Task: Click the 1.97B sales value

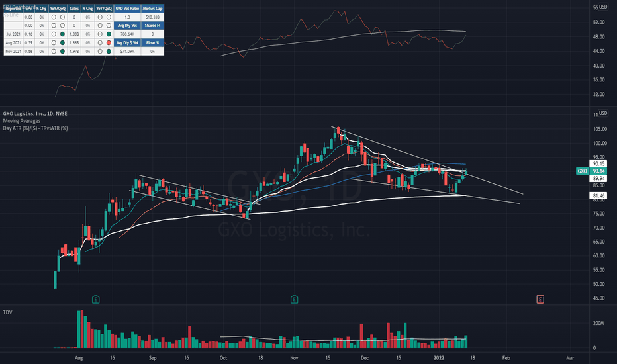Action: coord(74,51)
